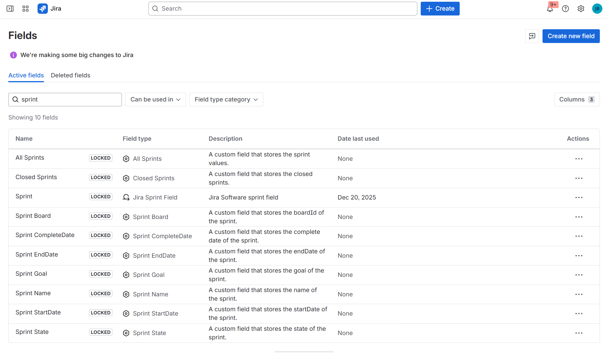Select the Active fields tab
The height and width of the screenshot is (364, 607).
coord(26,75)
